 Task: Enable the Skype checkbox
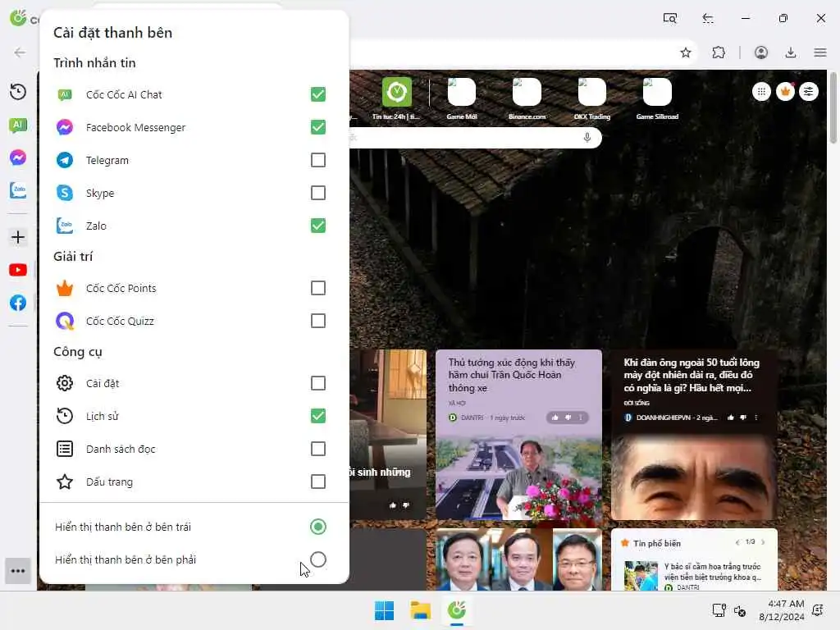point(318,193)
